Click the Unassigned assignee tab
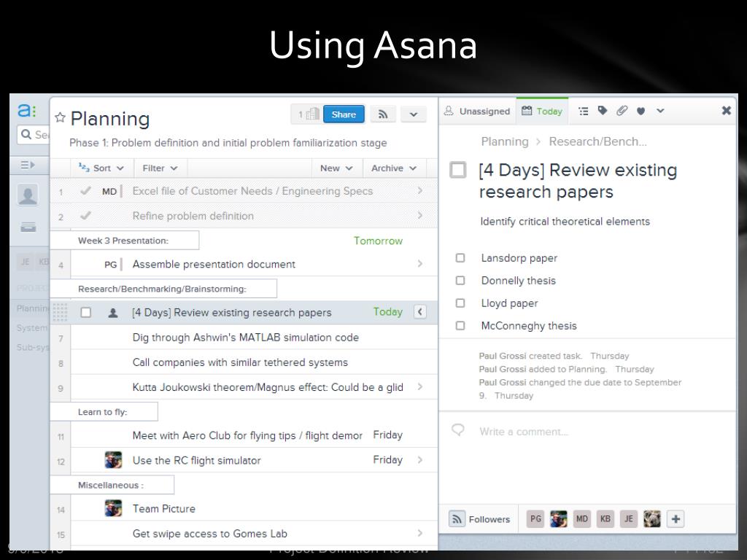747x560 pixels. pyautogui.click(x=477, y=112)
